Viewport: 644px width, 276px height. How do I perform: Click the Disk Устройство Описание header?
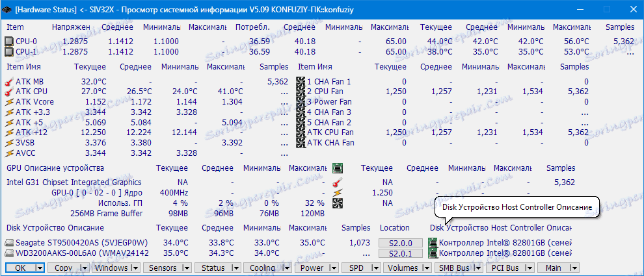(55, 227)
